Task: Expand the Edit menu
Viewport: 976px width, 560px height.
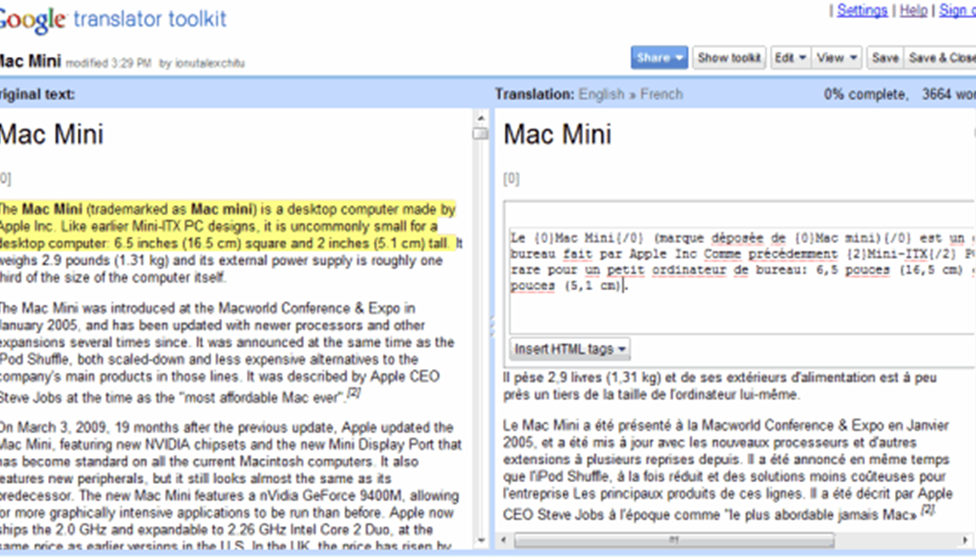Action: pyautogui.click(x=790, y=58)
